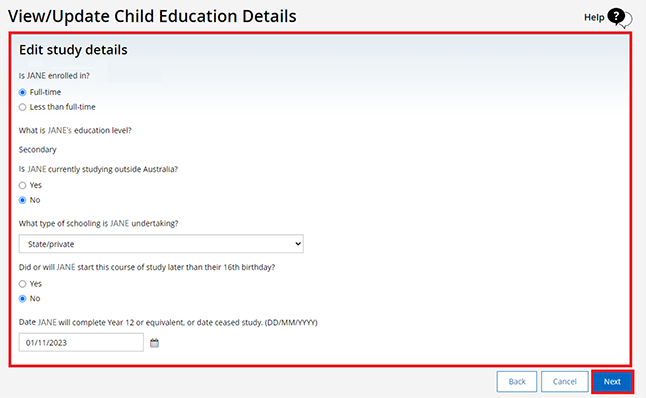Screen dimensions: 646x398
Task: Select No for starting after 16th birthday
Action: [x=23, y=299]
